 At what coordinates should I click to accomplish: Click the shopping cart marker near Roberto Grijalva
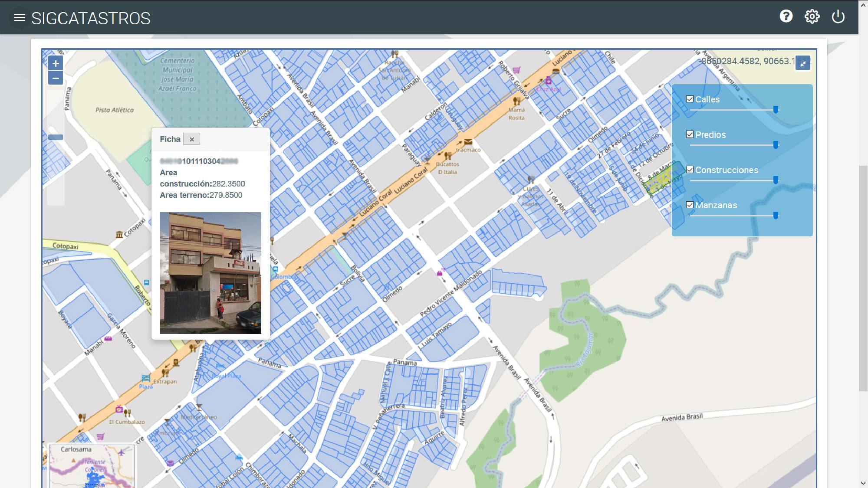pos(516,70)
